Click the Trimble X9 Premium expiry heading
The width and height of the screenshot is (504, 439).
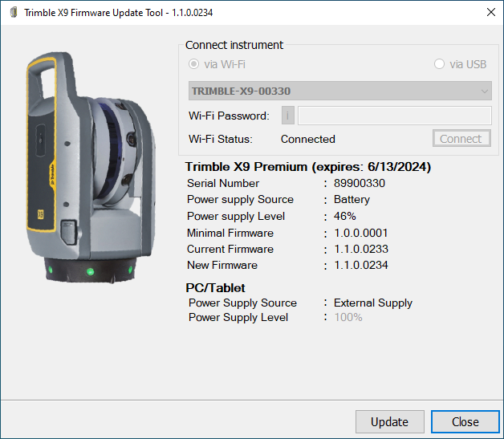(308, 166)
